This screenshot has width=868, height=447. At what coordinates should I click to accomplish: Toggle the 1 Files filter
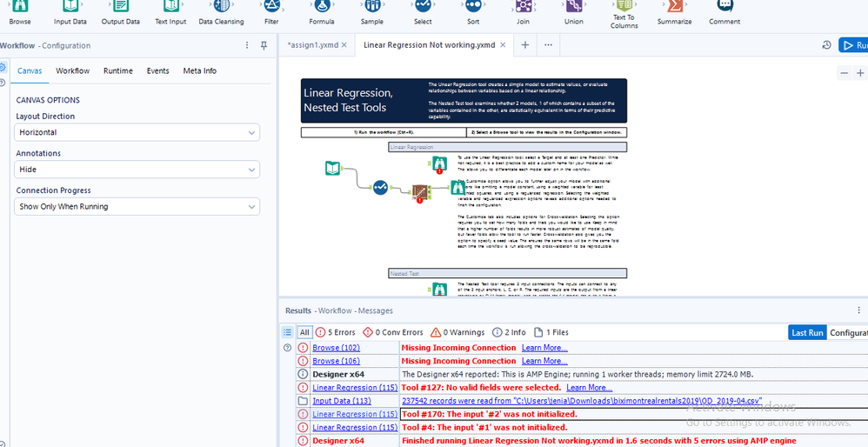[551, 332]
